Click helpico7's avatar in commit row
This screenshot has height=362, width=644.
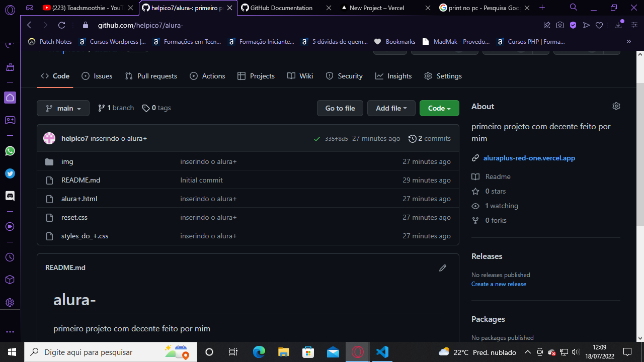point(49,138)
